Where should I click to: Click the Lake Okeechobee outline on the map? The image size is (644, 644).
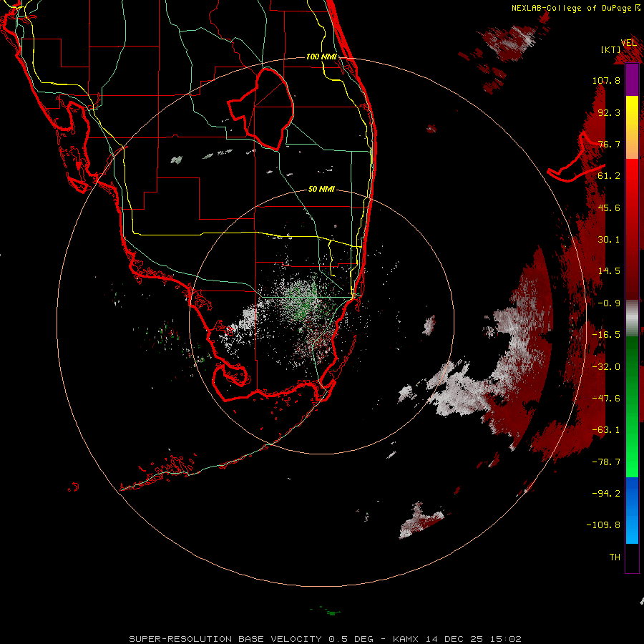pyautogui.click(x=261, y=109)
